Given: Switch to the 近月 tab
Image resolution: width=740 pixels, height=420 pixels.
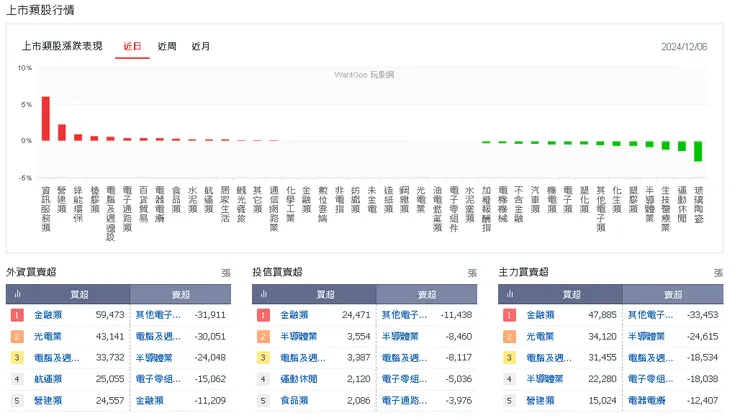Looking at the screenshot, I should 201,46.
